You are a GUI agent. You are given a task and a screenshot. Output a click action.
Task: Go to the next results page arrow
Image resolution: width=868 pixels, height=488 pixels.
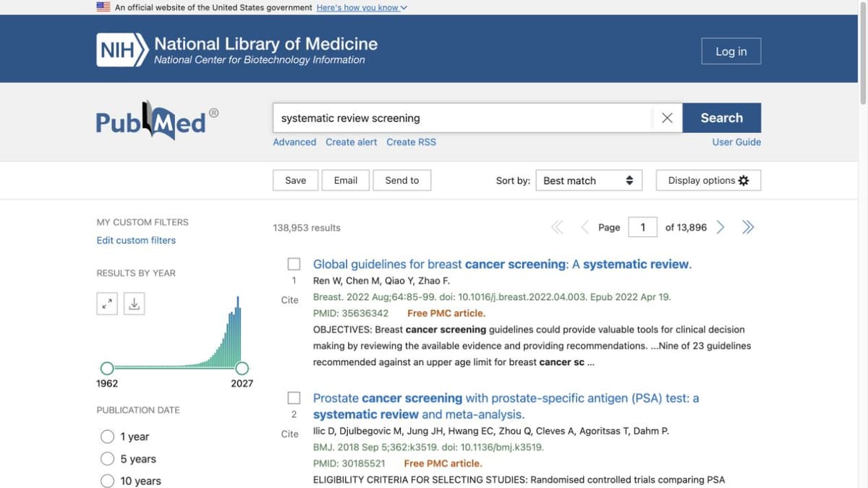[x=720, y=228]
